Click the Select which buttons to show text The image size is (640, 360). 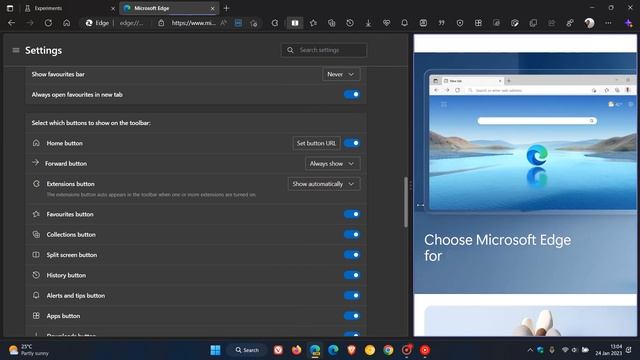[91, 122]
